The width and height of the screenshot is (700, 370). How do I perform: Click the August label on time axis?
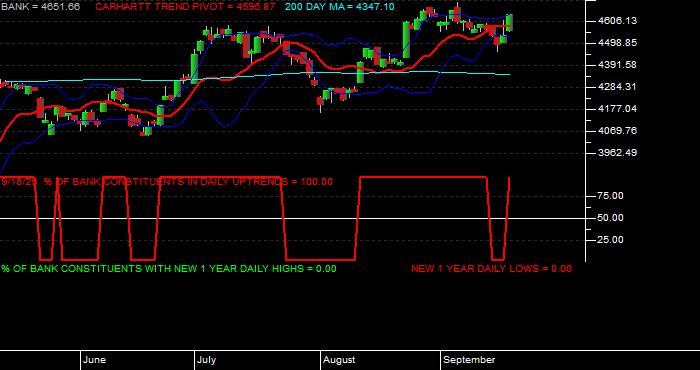339,360
